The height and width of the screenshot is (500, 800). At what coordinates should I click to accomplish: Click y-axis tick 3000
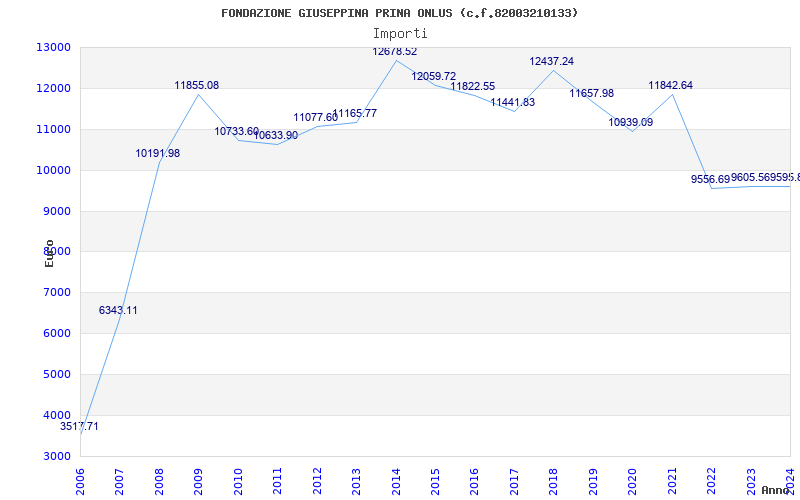click(56, 456)
